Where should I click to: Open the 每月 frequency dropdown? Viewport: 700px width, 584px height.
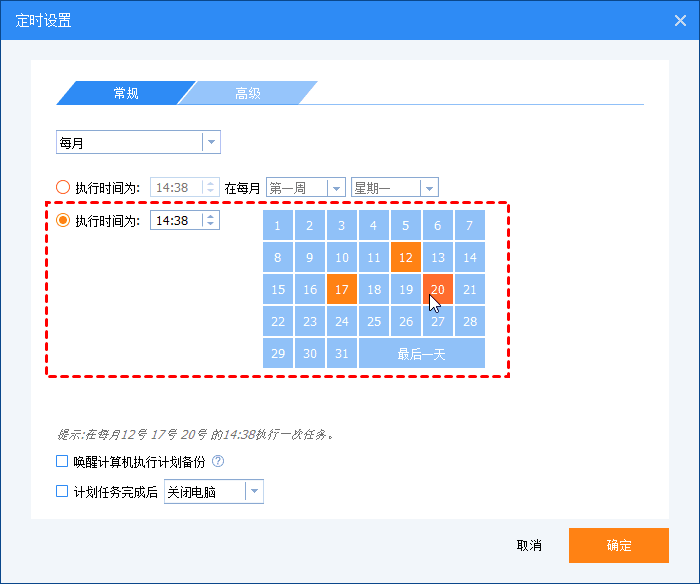point(210,142)
